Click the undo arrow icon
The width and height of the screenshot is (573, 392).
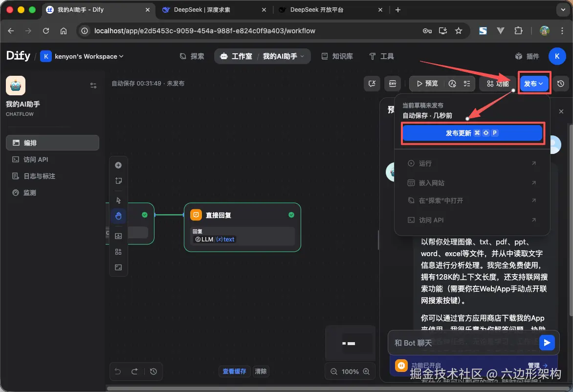[117, 371]
